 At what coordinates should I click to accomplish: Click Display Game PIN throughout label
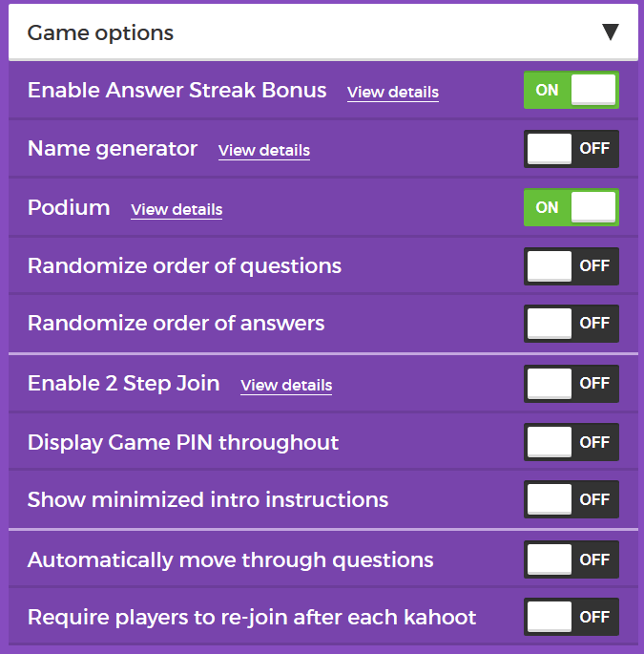(183, 443)
